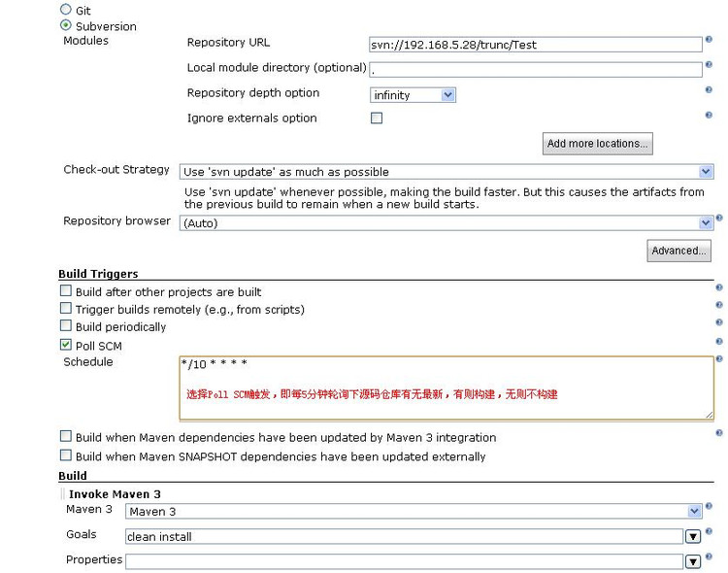Enable Trigger builds remotely checkbox
The height and width of the screenshot is (573, 728).
(x=66, y=308)
